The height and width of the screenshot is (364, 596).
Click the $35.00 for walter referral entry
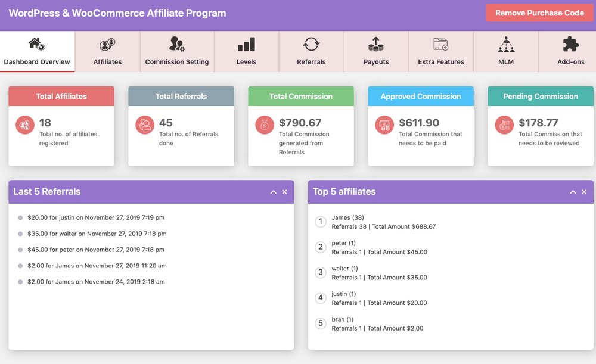click(x=97, y=234)
